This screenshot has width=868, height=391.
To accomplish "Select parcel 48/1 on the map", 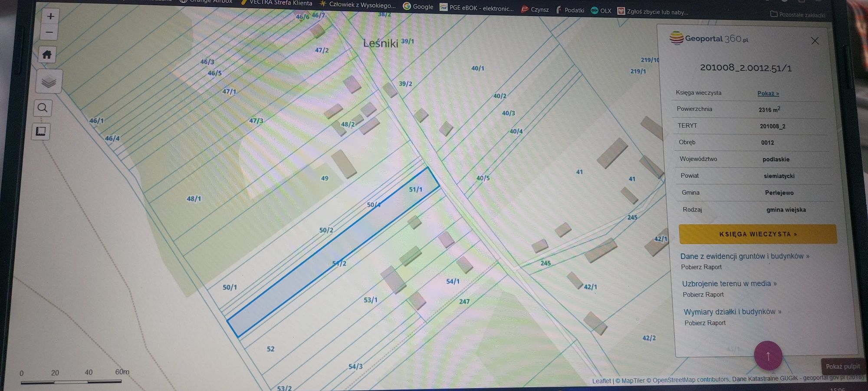I will pos(194,199).
